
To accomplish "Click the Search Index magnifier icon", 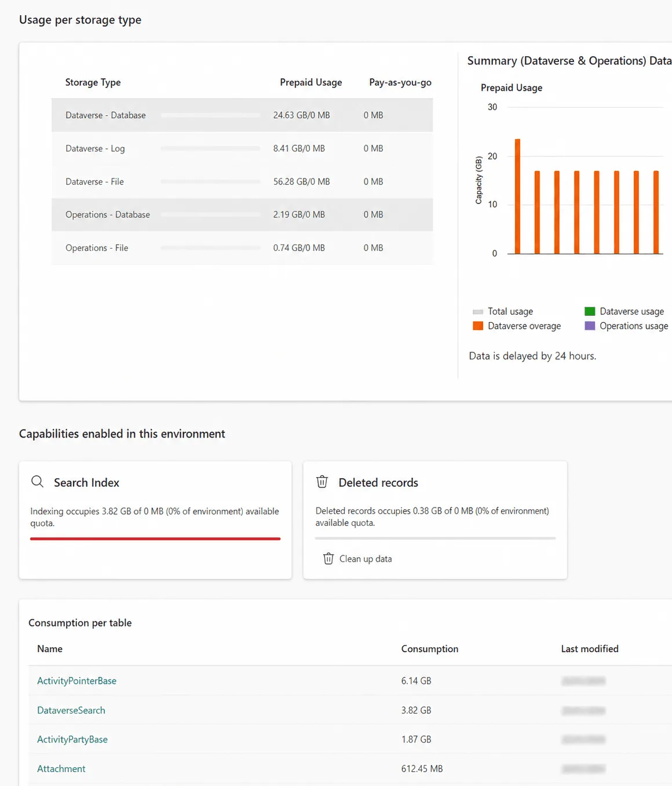I will pos(38,482).
